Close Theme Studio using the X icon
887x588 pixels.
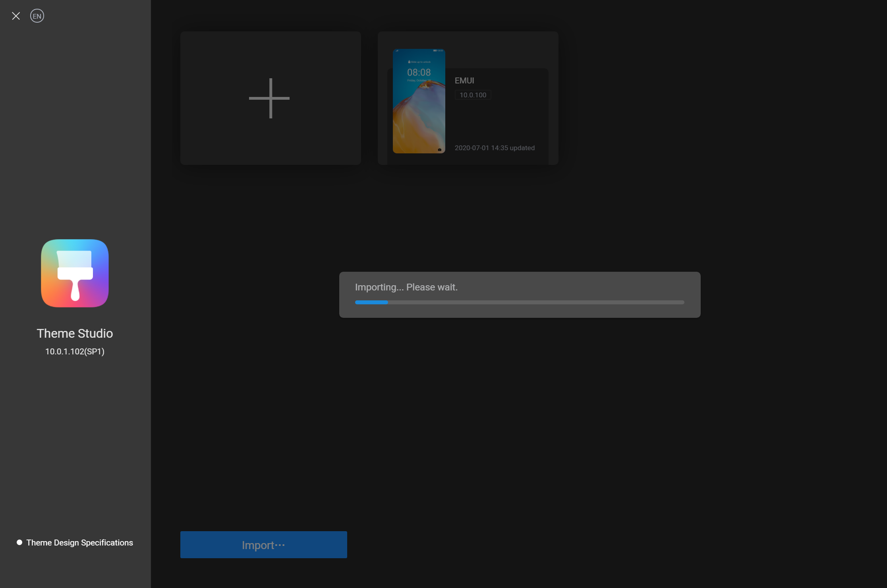click(16, 16)
